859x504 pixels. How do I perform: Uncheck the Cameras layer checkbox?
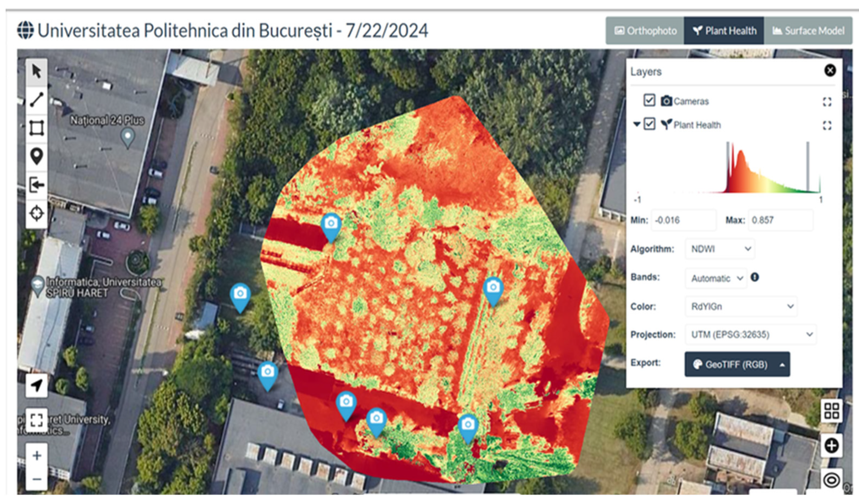(649, 100)
